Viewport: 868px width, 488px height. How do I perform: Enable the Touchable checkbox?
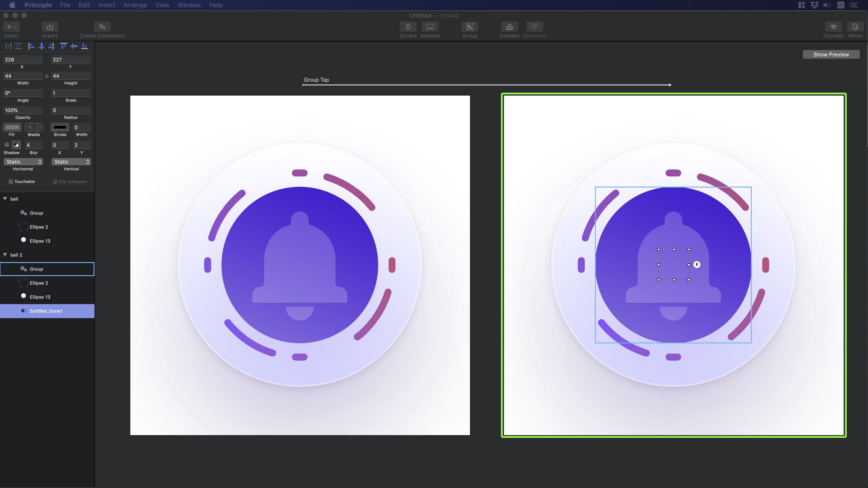click(x=11, y=181)
